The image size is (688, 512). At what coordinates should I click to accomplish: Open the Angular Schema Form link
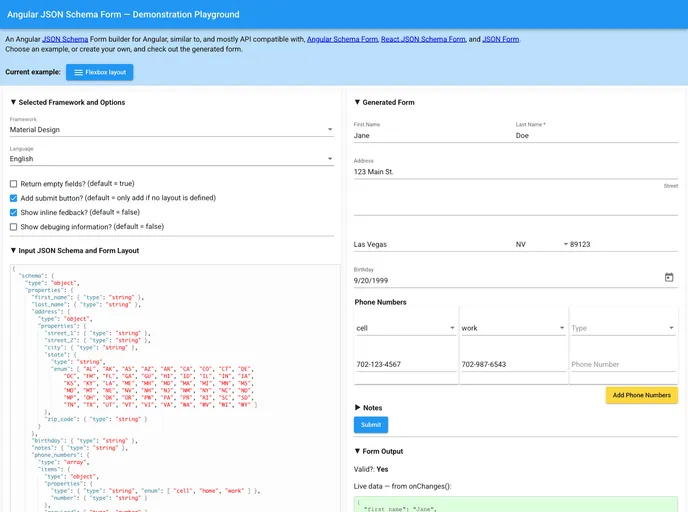tap(342, 39)
